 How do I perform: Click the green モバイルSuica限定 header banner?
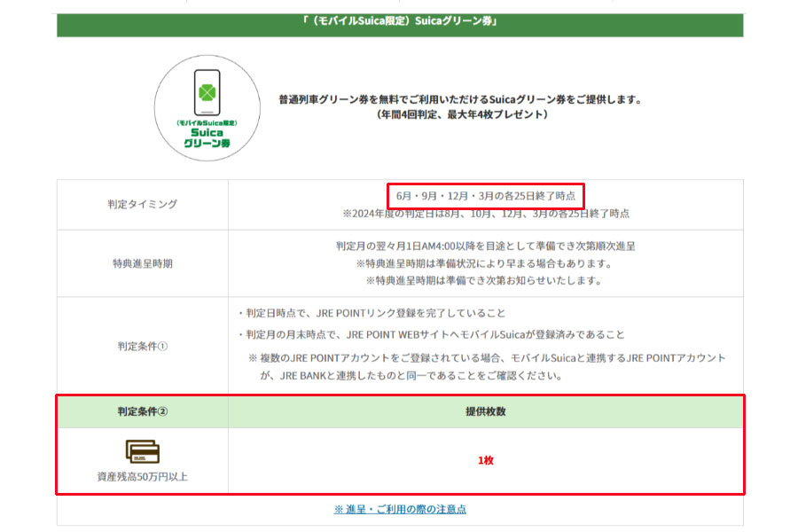click(400, 21)
